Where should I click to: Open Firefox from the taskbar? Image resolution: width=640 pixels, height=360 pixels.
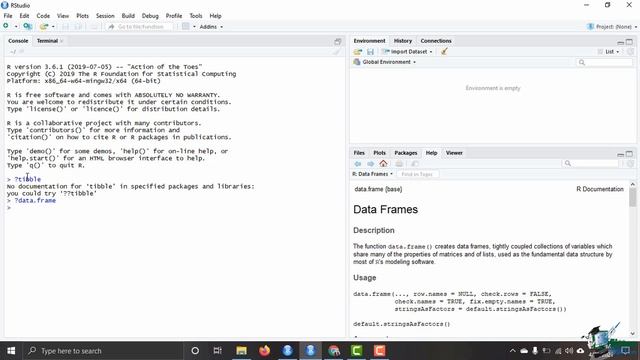264,351
